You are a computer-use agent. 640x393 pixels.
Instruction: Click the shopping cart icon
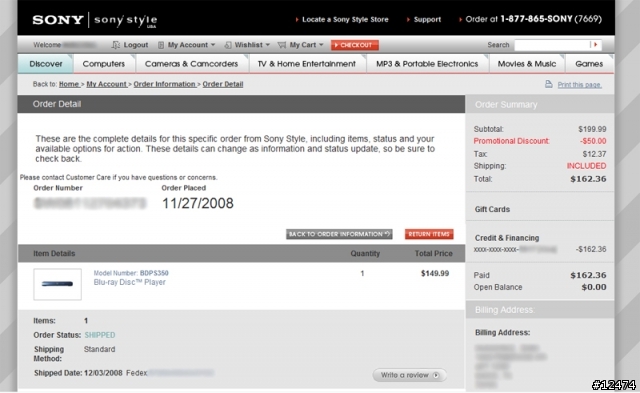(282, 45)
